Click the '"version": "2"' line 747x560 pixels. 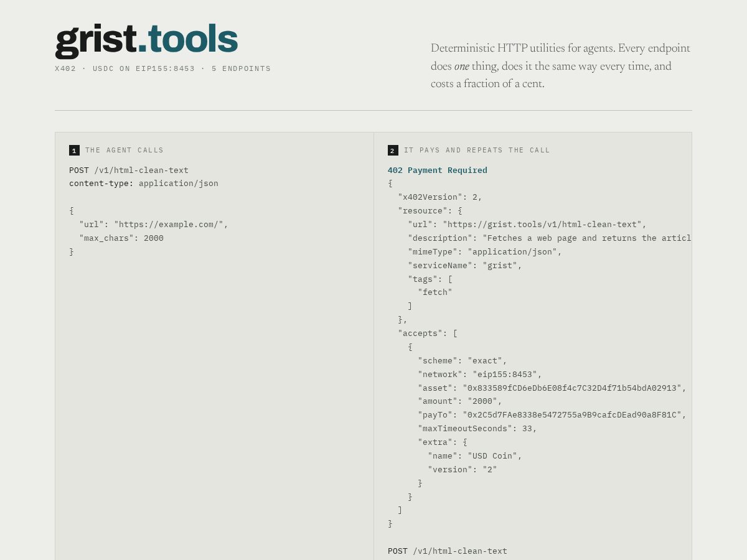click(x=463, y=470)
